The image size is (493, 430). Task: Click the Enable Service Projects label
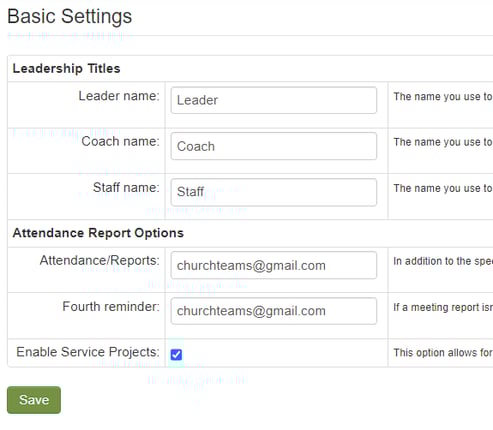pos(88,352)
